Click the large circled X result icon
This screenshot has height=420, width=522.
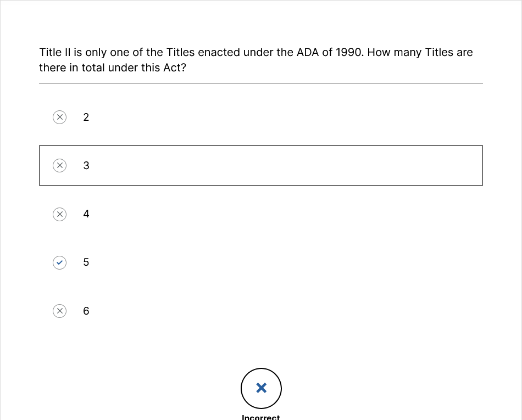[x=261, y=388]
